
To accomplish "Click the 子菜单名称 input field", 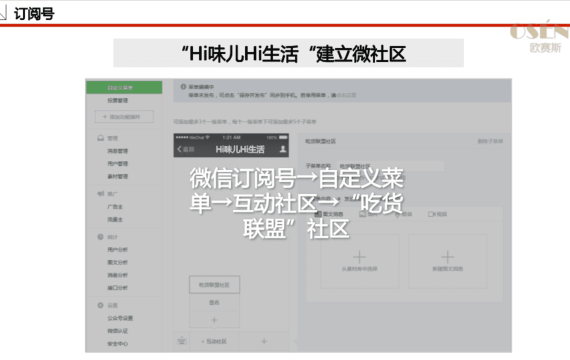I will tap(391, 166).
